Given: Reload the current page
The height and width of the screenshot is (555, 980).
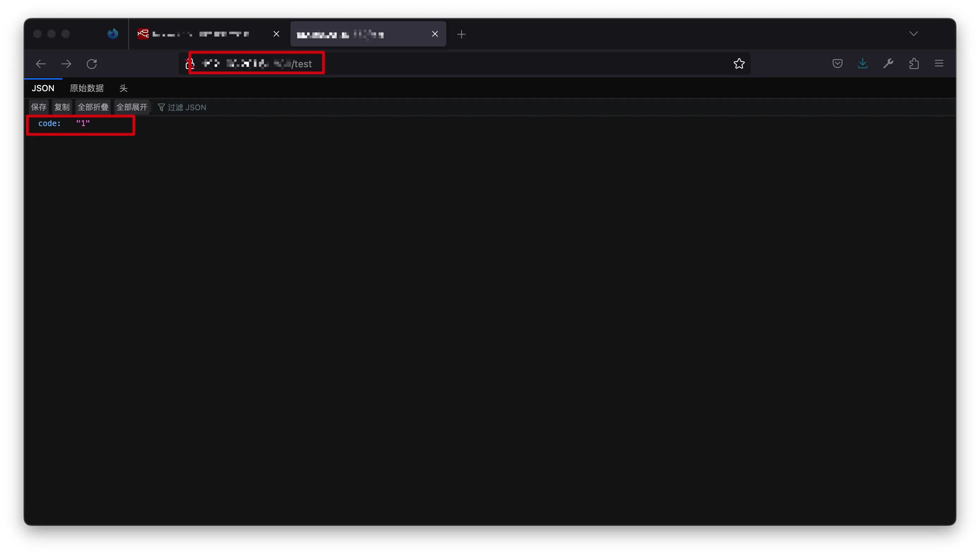Looking at the screenshot, I should coord(92,64).
